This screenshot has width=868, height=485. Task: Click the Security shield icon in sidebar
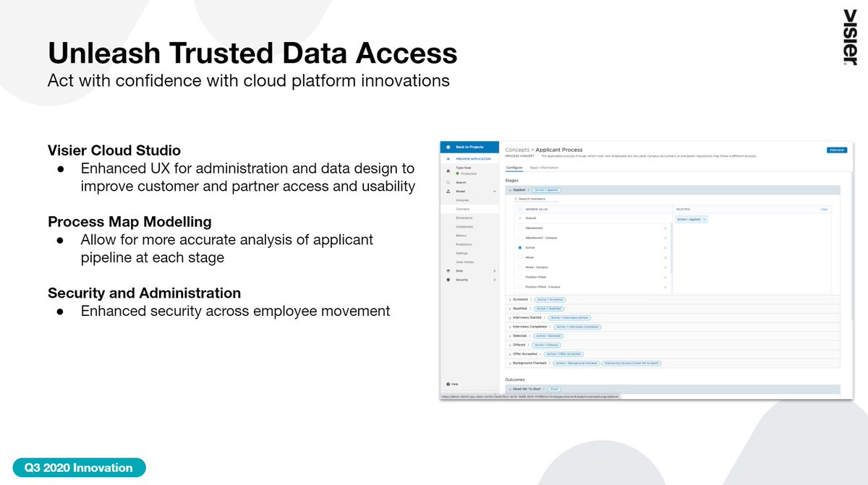tap(448, 280)
